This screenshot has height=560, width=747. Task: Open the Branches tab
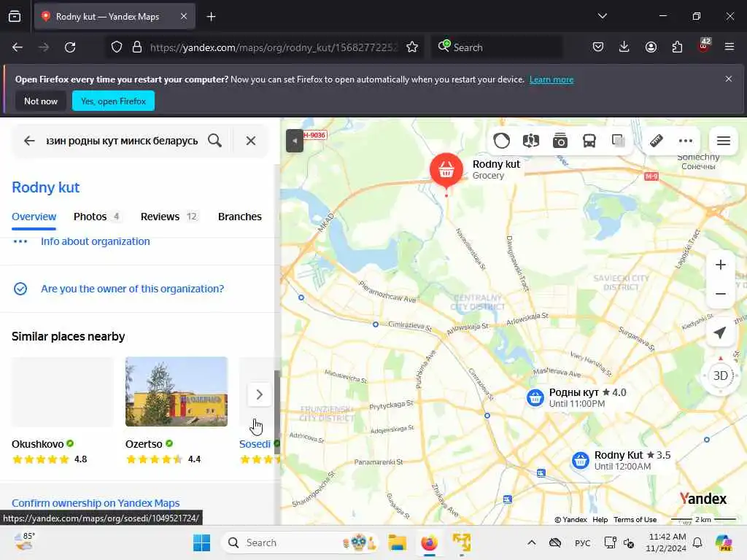point(239,217)
